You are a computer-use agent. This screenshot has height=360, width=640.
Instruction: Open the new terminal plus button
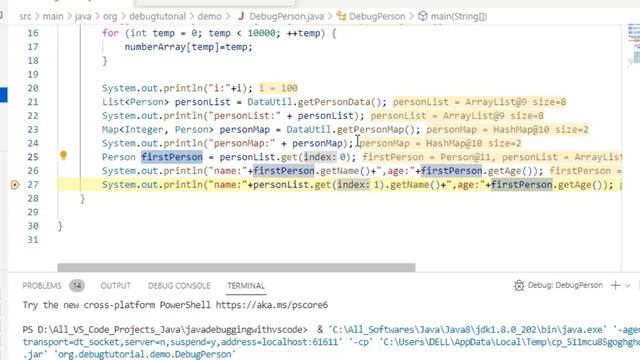point(615,285)
